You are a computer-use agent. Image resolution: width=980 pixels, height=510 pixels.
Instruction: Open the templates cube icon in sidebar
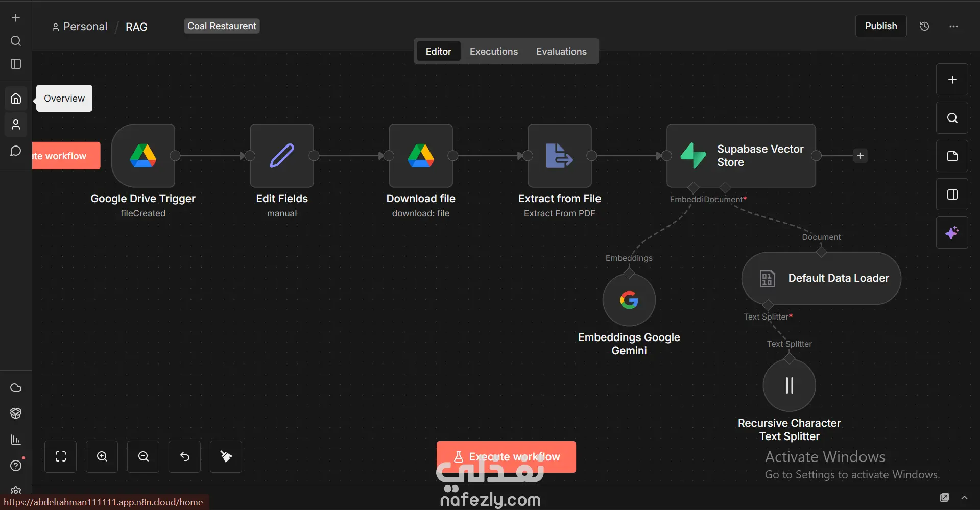click(x=16, y=413)
